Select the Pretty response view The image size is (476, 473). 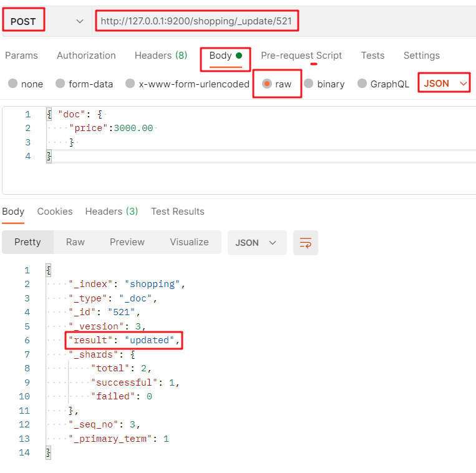(x=27, y=242)
